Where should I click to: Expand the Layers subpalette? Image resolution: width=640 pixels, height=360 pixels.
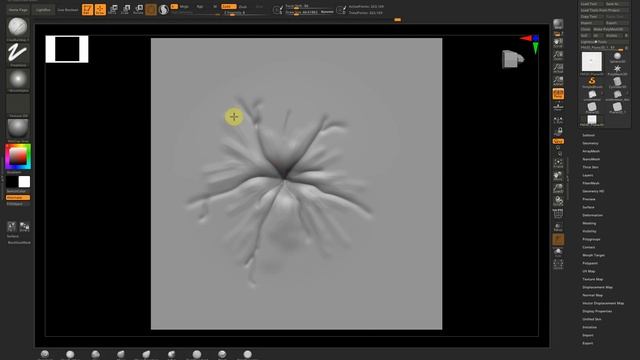point(588,175)
